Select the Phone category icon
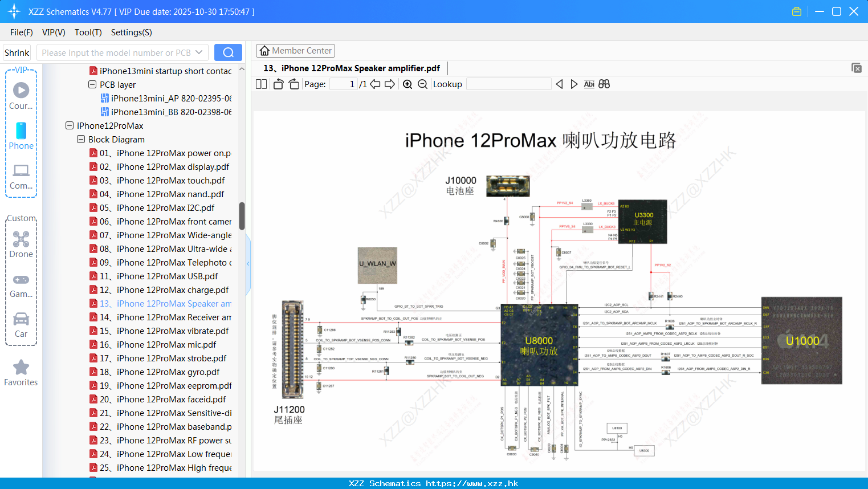 [21, 131]
